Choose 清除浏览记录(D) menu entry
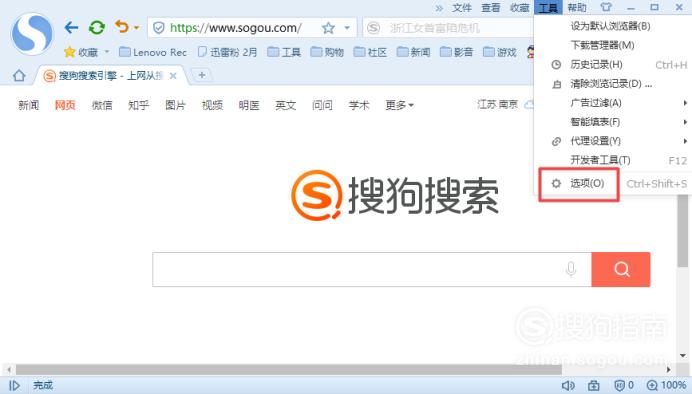 pos(613,84)
